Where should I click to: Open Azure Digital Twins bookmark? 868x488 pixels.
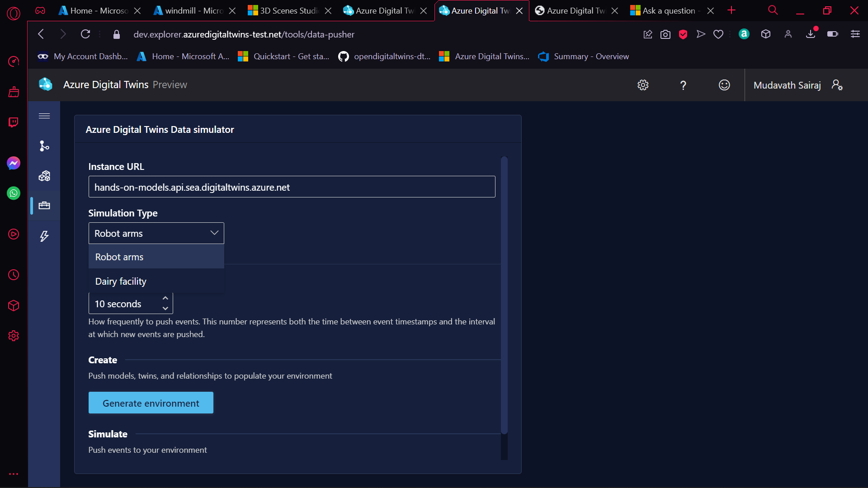484,56
